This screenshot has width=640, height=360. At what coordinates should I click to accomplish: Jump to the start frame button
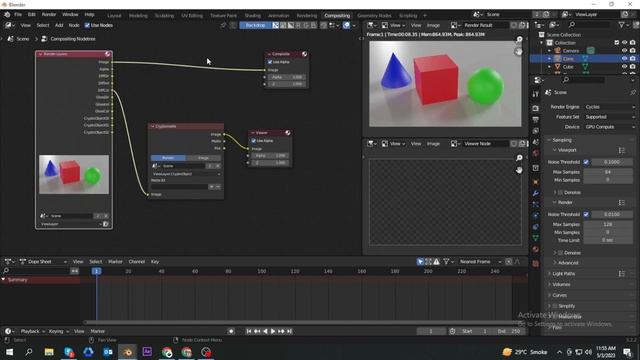tap(249, 331)
